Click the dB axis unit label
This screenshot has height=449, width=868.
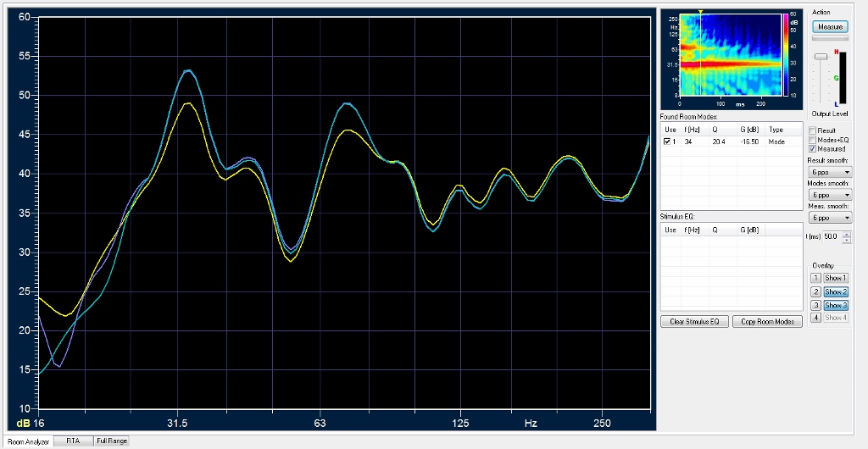coord(23,424)
